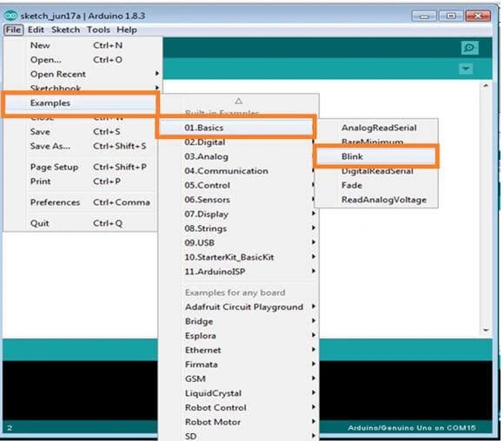The width and height of the screenshot is (504, 441).
Task: Open the tab options dropdown arrow
Action: [x=466, y=69]
